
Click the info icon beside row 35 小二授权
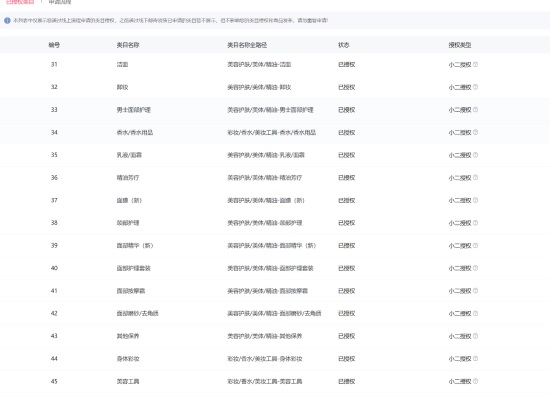[475, 155]
